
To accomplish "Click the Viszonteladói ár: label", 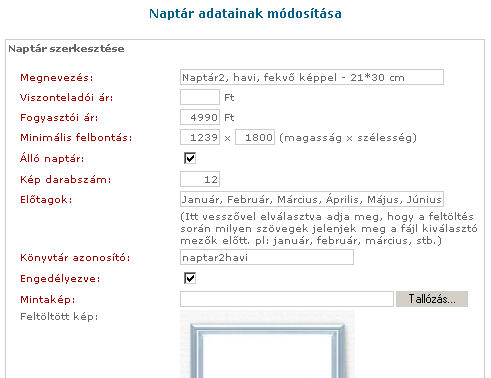I will [66, 98].
